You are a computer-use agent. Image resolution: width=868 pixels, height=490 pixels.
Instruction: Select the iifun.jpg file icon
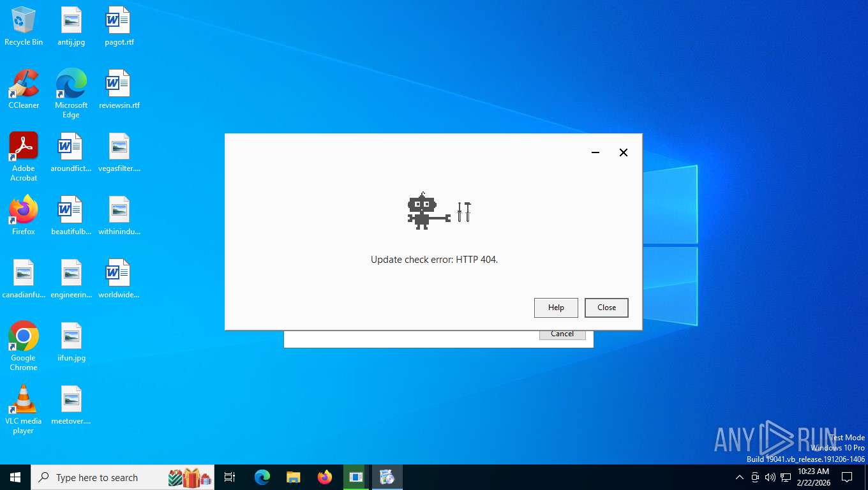(71, 342)
